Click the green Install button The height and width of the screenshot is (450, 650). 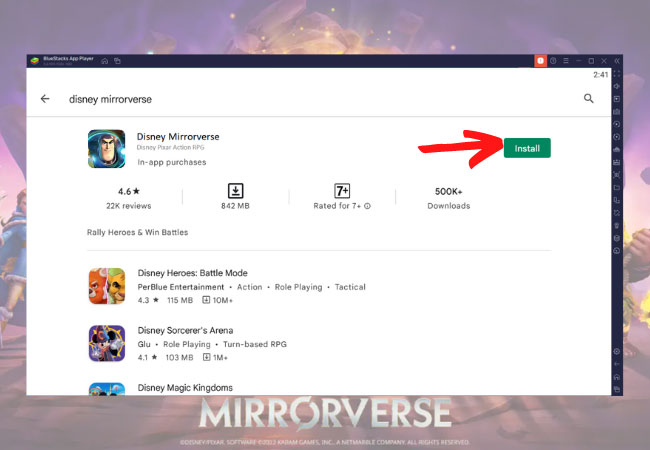point(527,148)
